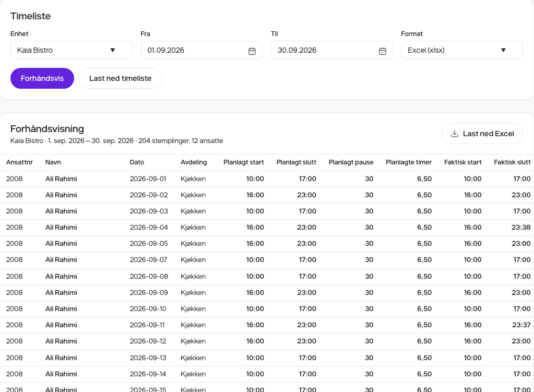Select the Planlagt slutt column header

point(296,162)
